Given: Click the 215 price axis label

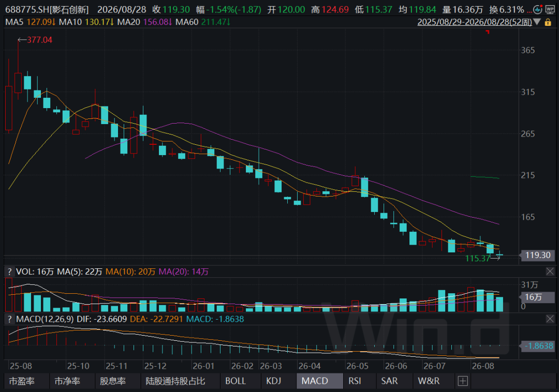Looking at the screenshot, I should click(528, 175).
